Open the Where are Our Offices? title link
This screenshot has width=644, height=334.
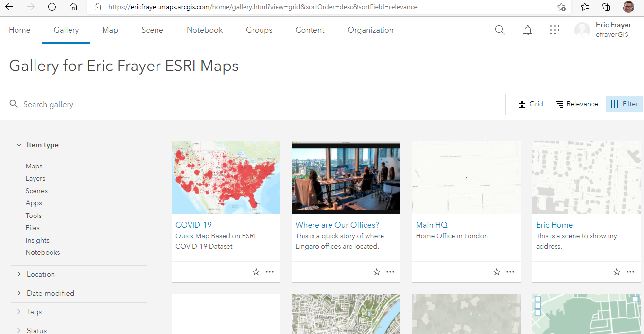(337, 225)
